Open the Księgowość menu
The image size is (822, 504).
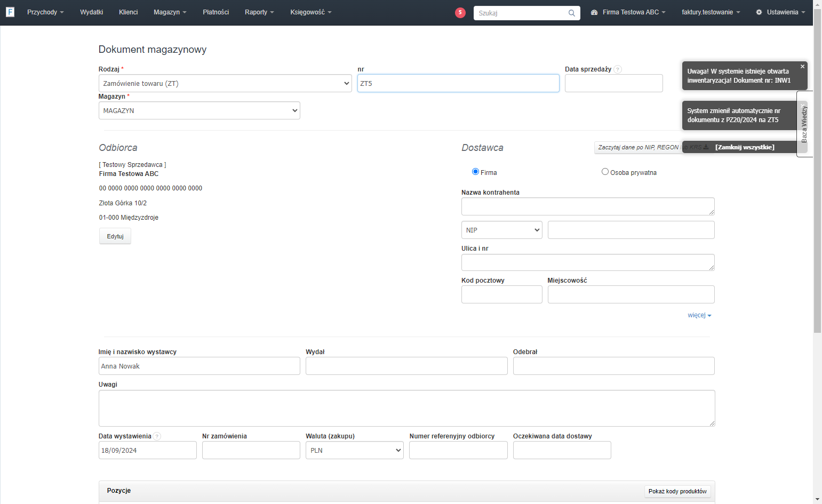(311, 12)
